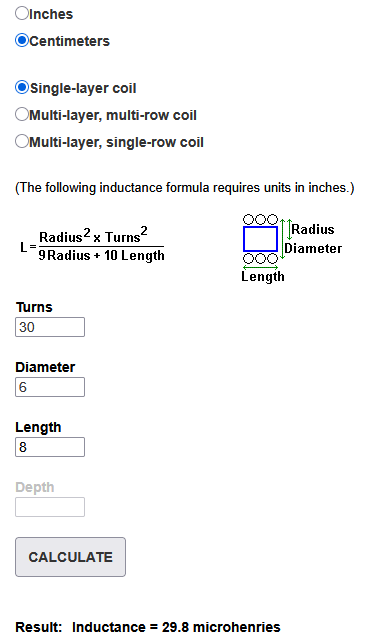Screen dimensions: 365x641
Task: Click the Radius label in the diagram
Action: (x=313, y=229)
